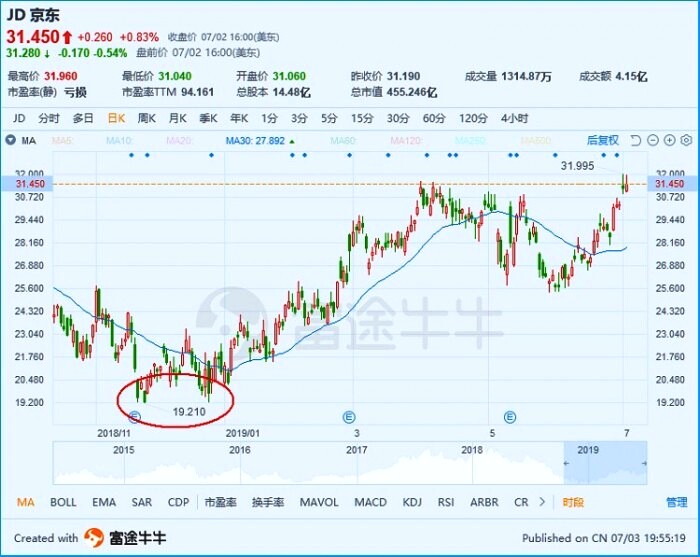
Task: Click the 时段 time period button
Action: click(x=573, y=502)
